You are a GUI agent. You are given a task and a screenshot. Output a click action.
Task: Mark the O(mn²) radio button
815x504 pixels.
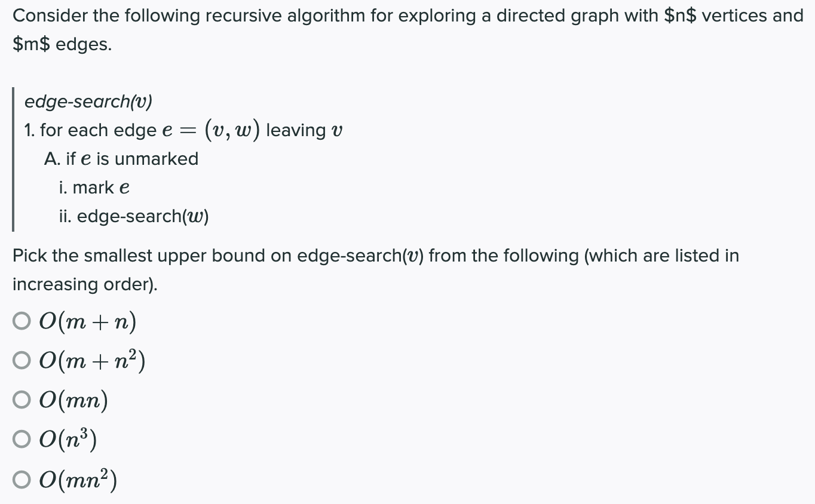pyautogui.click(x=22, y=479)
